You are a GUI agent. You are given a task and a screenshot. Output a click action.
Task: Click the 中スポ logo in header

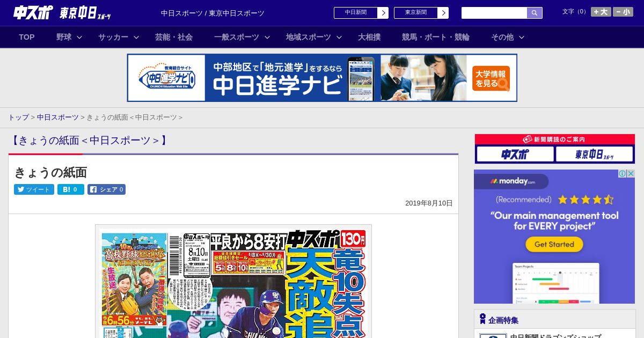[x=33, y=12]
